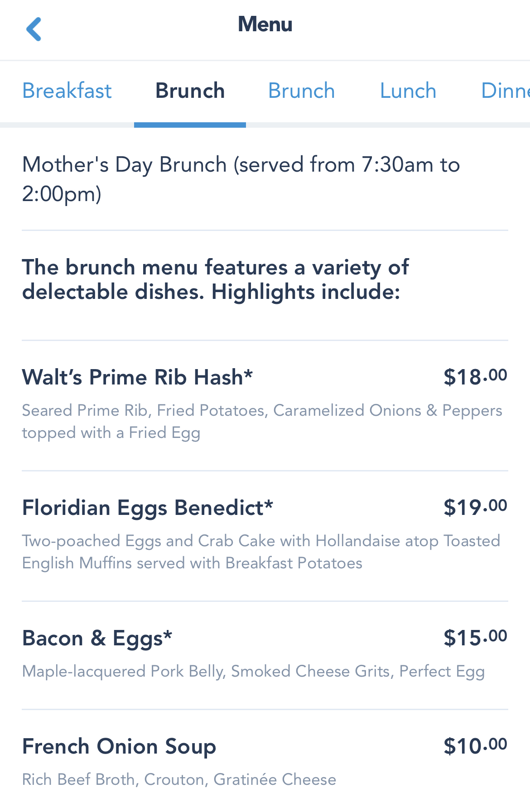Tap the back arrow icon

point(34,29)
